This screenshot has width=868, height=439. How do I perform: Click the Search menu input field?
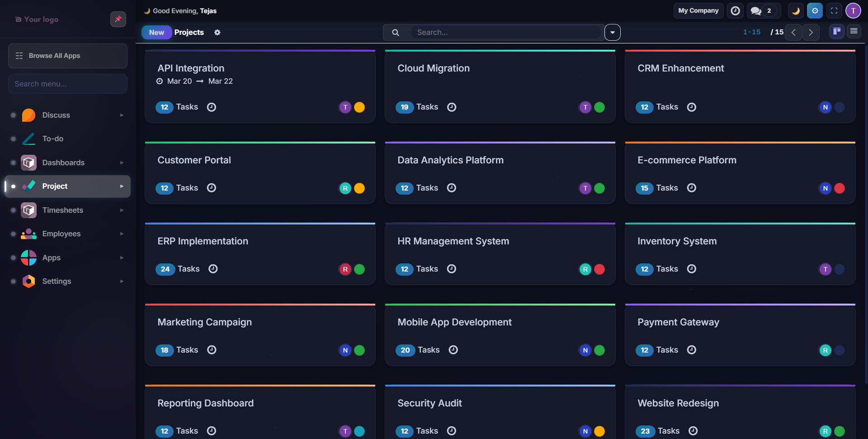[68, 84]
